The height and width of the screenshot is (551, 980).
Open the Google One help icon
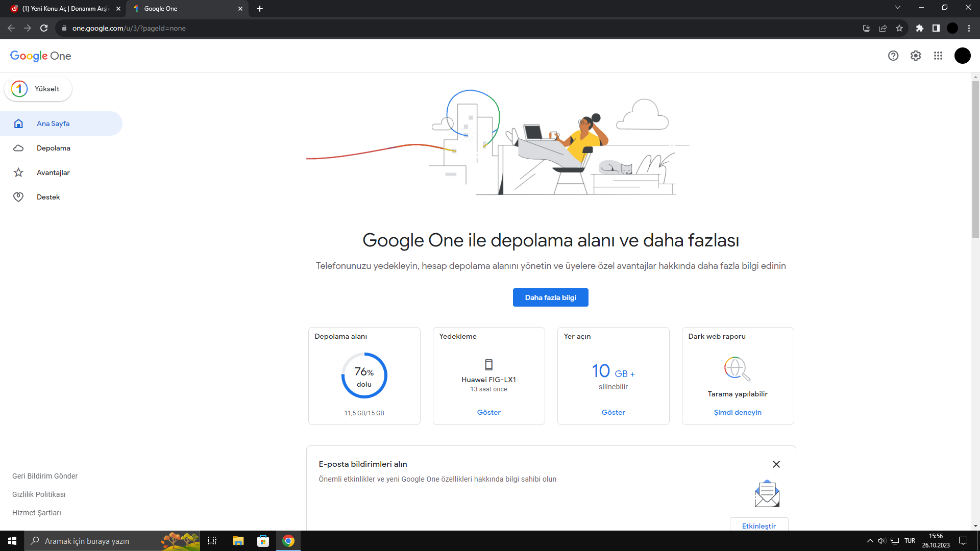893,56
